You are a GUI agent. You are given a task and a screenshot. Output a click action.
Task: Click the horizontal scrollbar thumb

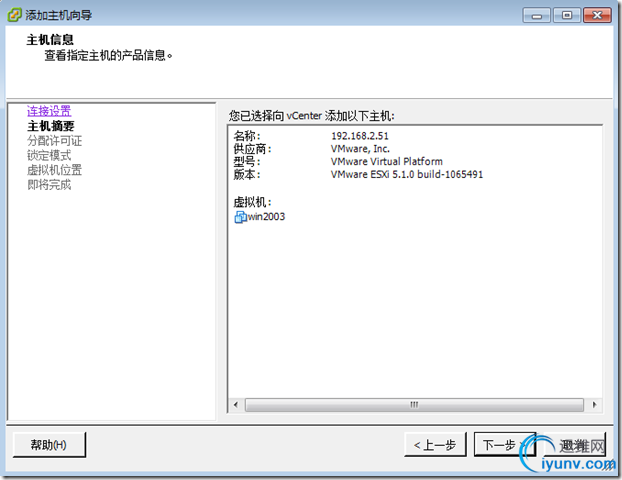(x=414, y=405)
